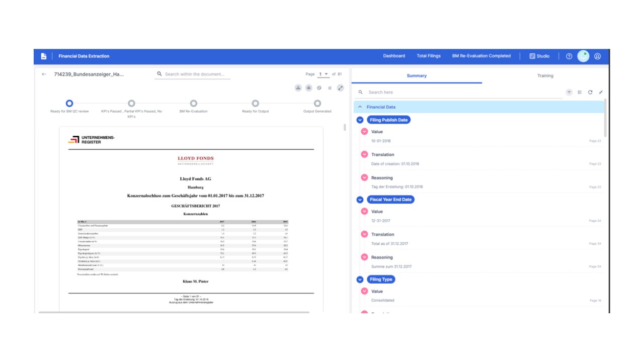Collapse the Fiscal Year End Date group
This screenshot has height=362, width=644.
click(360, 200)
